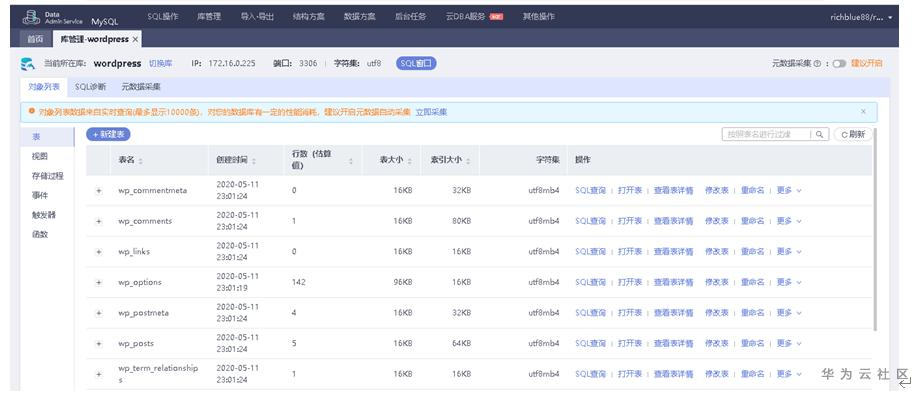
Task: Click the help icon next to 元数据采集
Action: pos(817,63)
